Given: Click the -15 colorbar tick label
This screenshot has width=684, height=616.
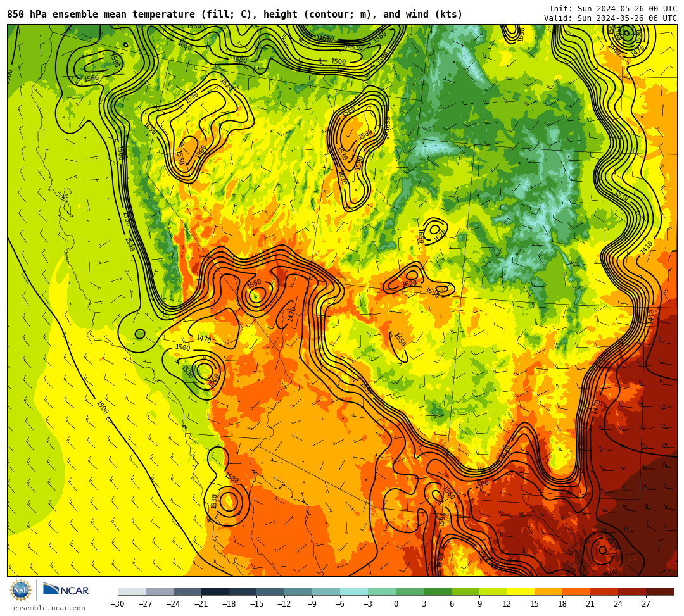Looking at the screenshot, I should [257, 604].
